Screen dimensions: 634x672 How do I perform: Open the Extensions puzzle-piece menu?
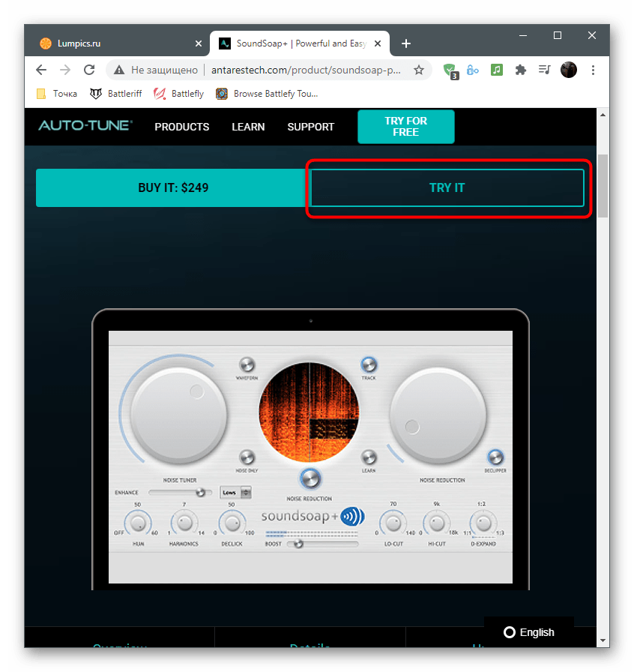521,70
